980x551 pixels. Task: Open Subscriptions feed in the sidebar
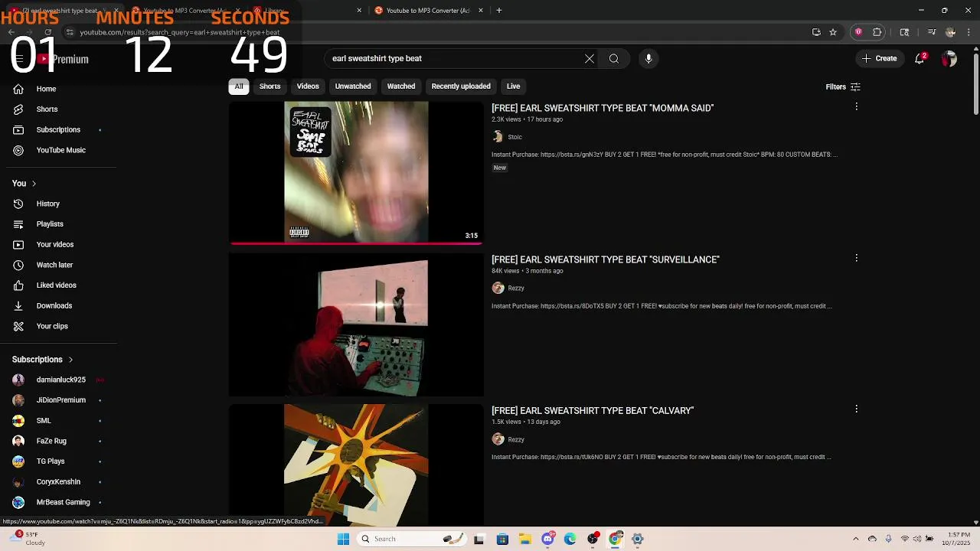tap(57, 129)
